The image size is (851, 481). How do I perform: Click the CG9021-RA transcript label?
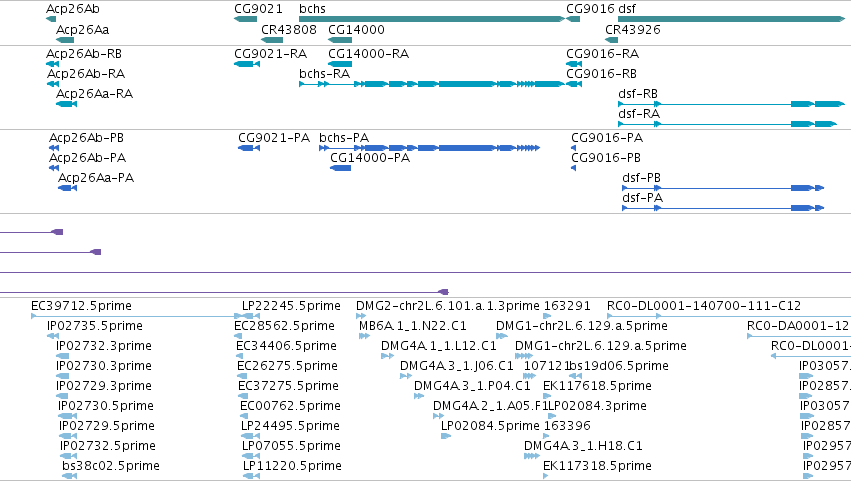click(270, 54)
